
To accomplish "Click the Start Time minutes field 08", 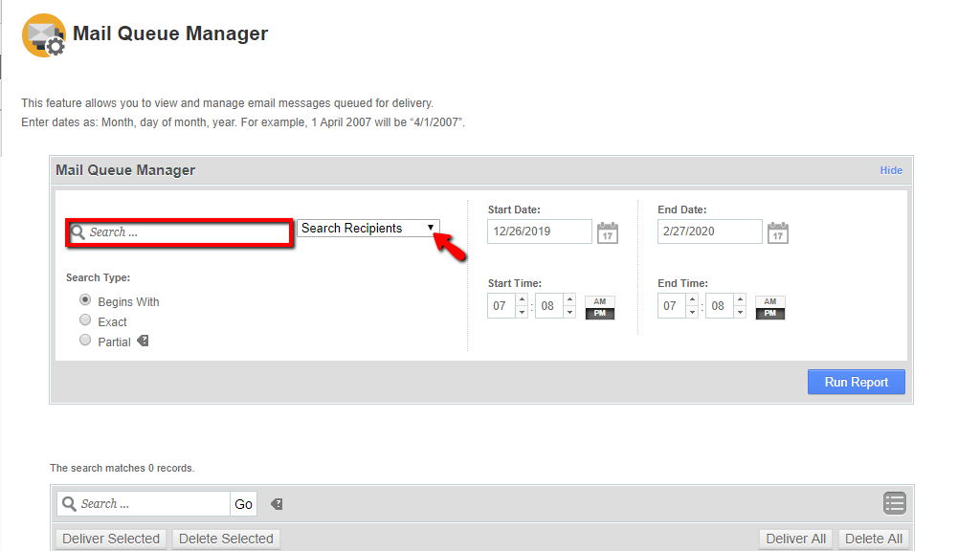I will [548, 306].
